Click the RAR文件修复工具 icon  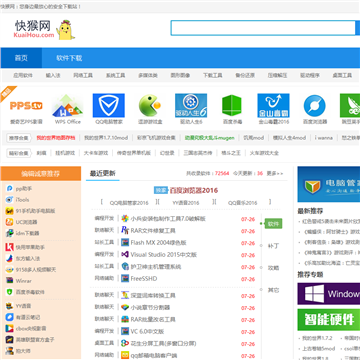[x=125, y=230]
